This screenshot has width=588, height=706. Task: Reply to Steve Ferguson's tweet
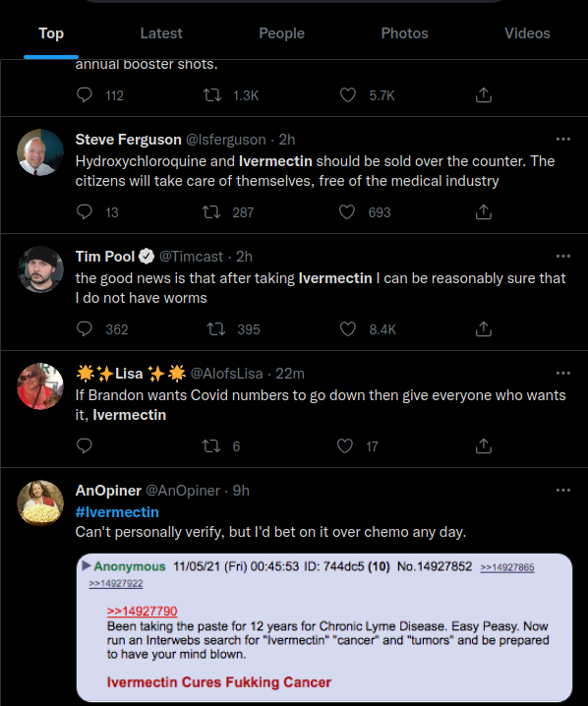85,212
